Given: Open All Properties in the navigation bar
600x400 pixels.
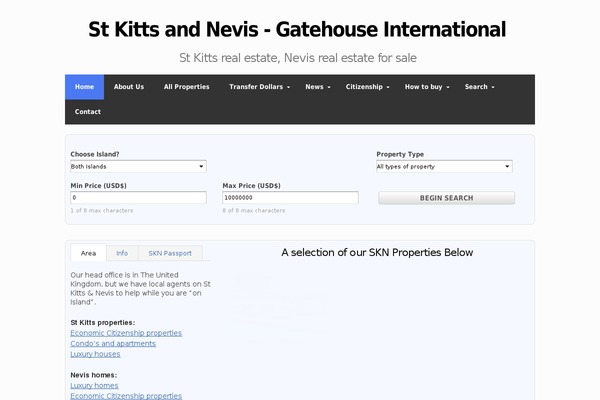Looking at the screenshot, I should (x=186, y=87).
